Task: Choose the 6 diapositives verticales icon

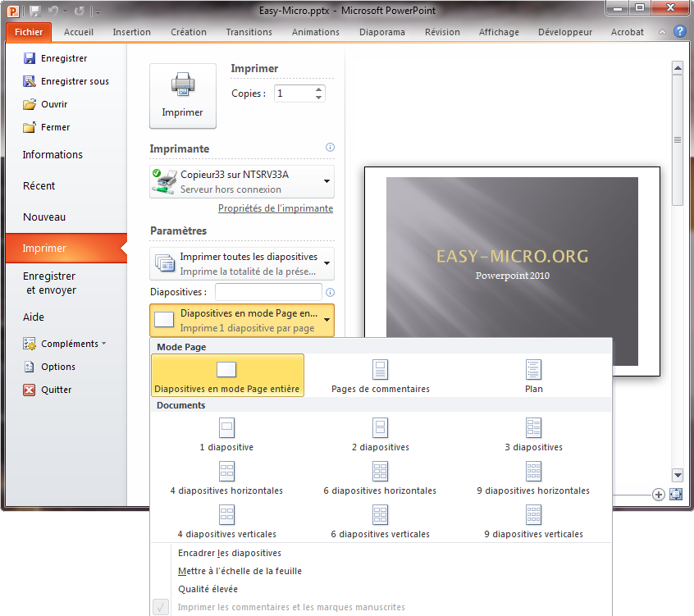Action: [x=380, y=514]
